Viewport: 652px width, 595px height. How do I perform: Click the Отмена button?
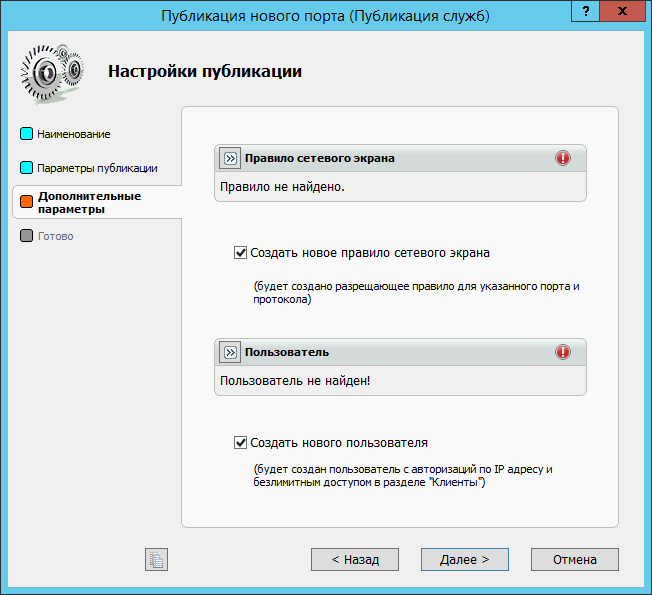pos(575,559)
